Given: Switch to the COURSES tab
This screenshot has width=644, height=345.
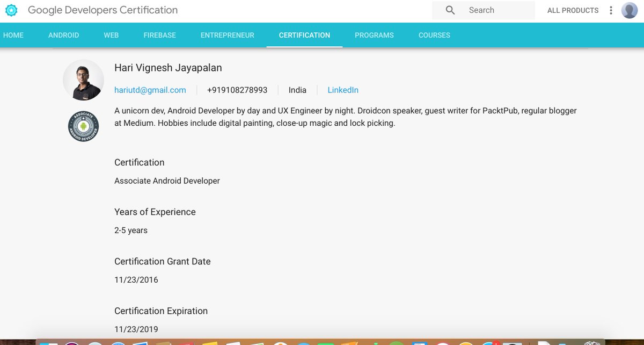Looking at the screenshot, I should [434, 35].
